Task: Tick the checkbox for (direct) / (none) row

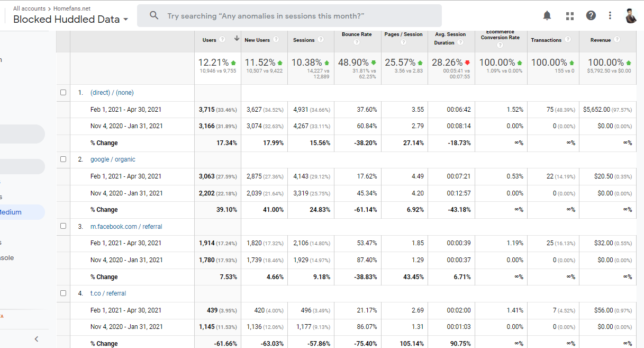Action: point(64,92)
